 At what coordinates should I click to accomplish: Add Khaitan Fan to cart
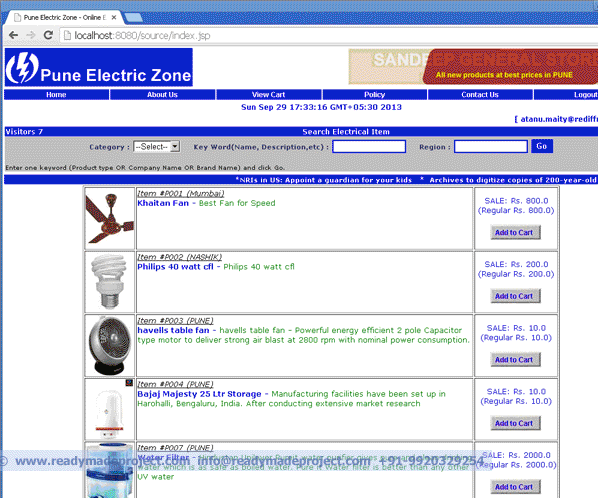pos(514,233)
